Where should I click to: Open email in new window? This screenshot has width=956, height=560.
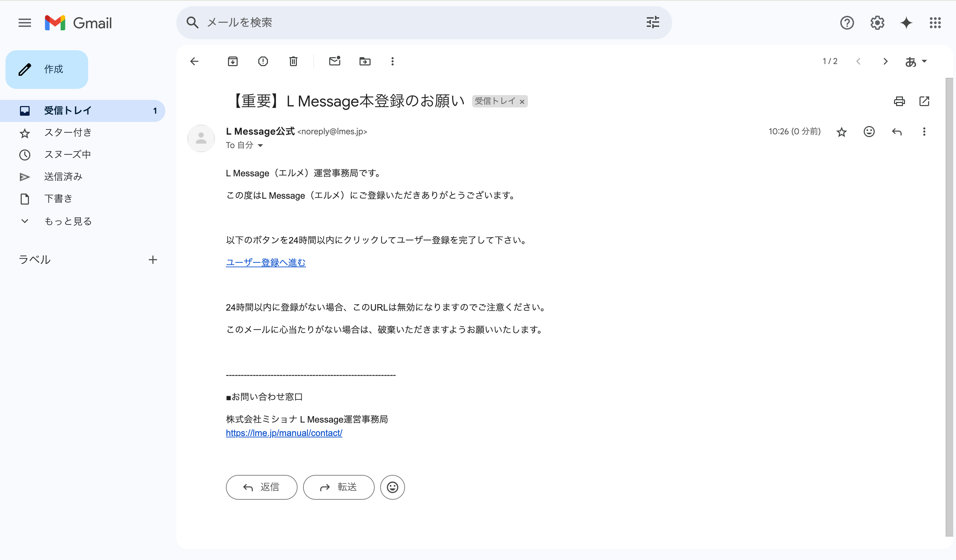pyautogui.click(x=924, y=101)
